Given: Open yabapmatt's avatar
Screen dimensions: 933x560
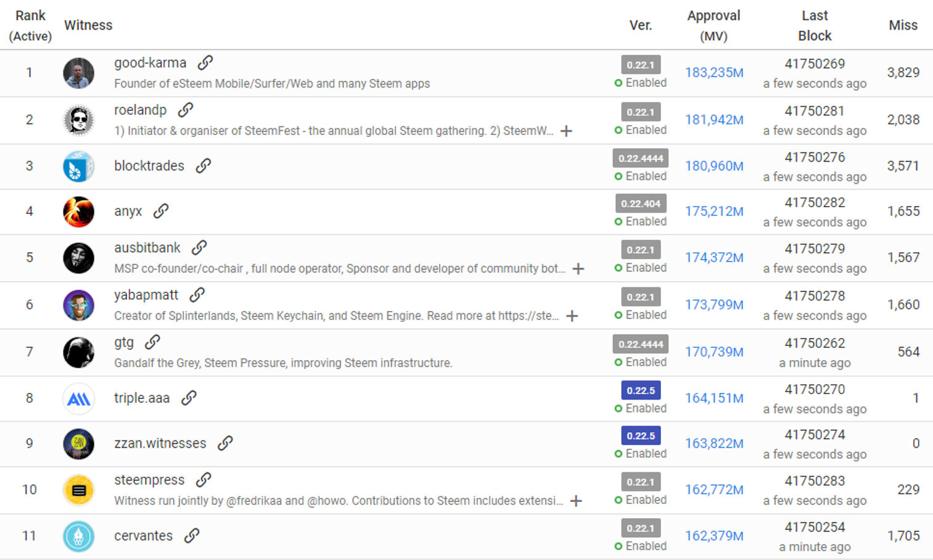Looking at the screenshot, I should click(x=78, y=305).
